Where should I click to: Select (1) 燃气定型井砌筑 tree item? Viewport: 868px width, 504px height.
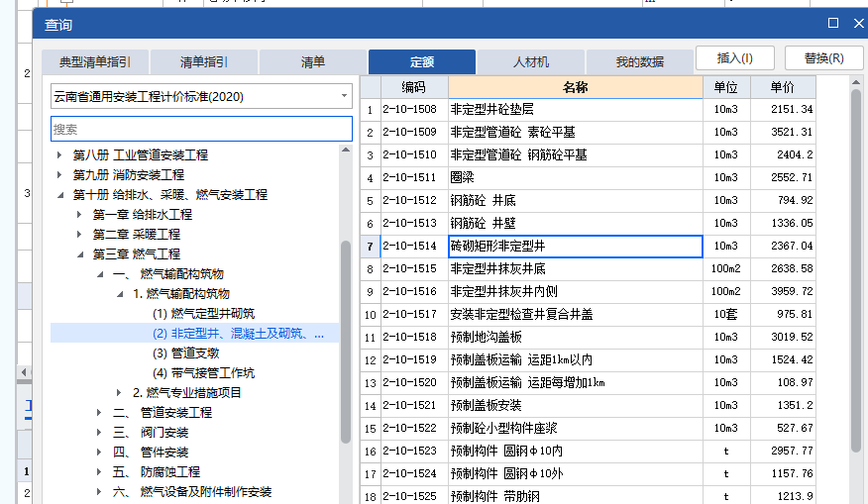point(203,314)
